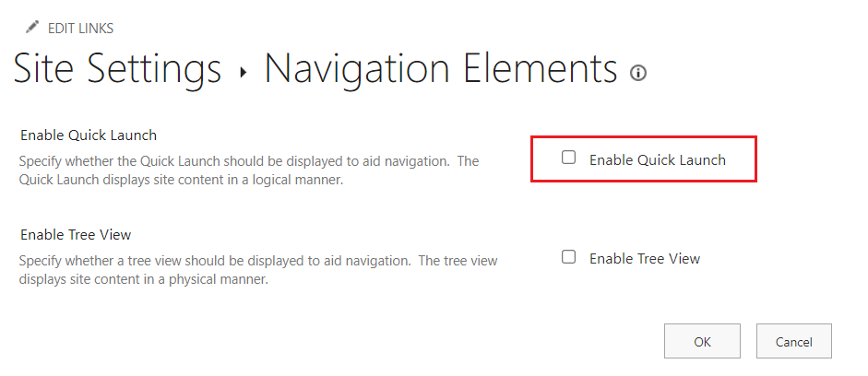The image size is (868, 376).
Task: Go back to Site Settings via the title
Action: tap(117, 69)
